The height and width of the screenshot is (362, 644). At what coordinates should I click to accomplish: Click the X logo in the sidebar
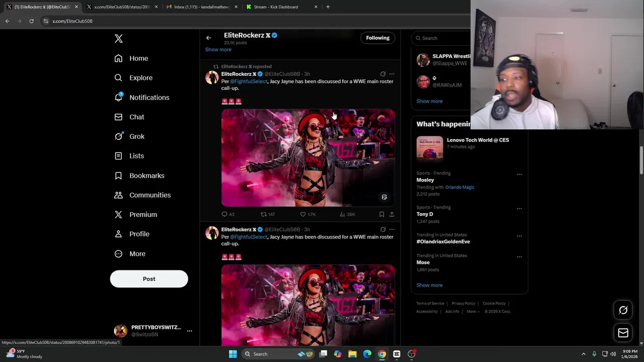click(x=118, y=39)
